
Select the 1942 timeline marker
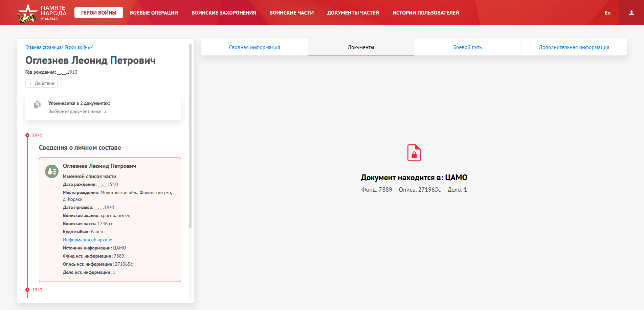pos(28,290)
